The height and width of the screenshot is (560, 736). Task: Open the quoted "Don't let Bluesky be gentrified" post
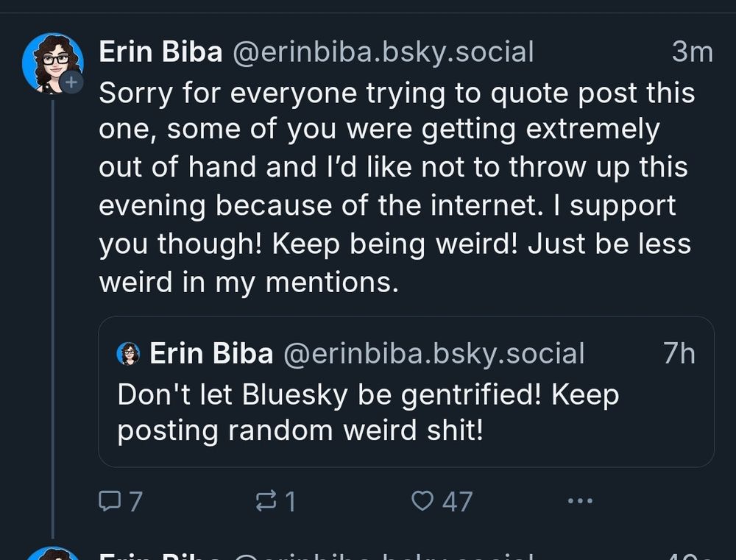[368, 413]
